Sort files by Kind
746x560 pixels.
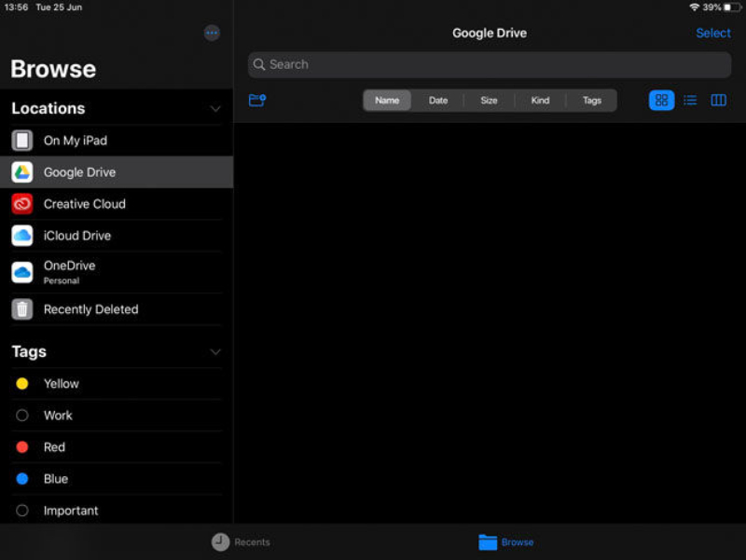(x=540, y=101)
